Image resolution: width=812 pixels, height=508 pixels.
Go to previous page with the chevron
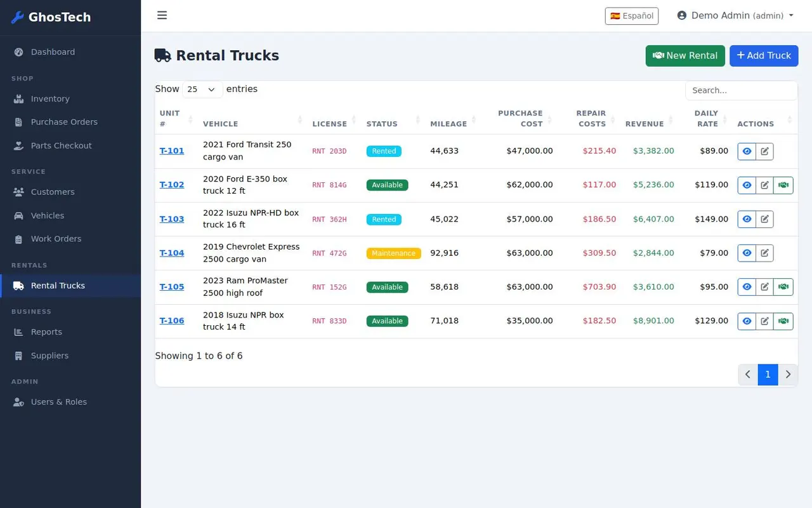click(748, 375)
